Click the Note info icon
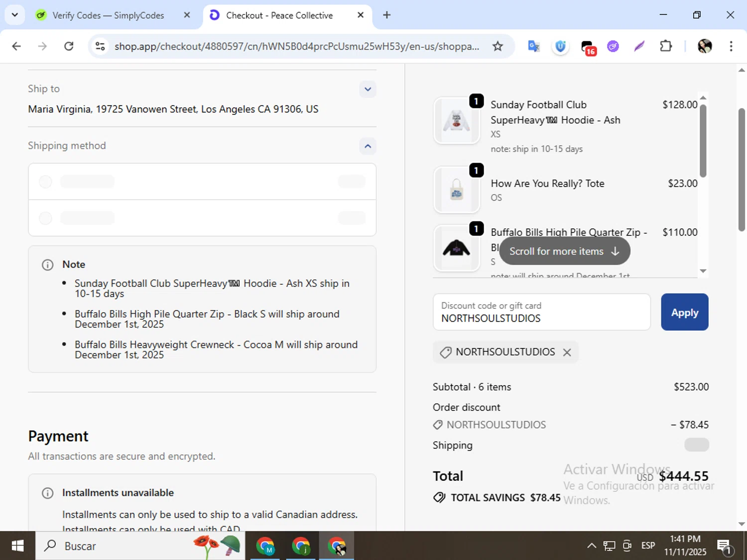This screenshot has width=747, height=560. (47, 265)
